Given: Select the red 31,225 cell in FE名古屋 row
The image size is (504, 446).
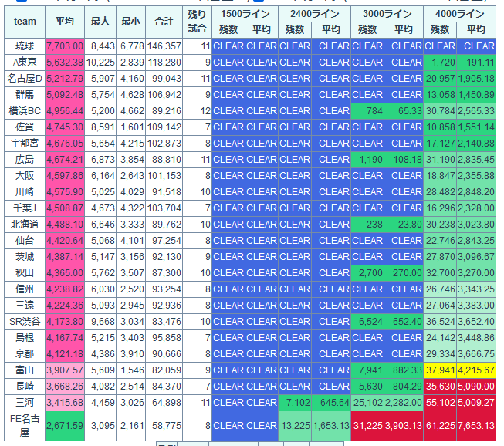Looking at the screenshot, I should pyautogui.click(x=367, y=425).
